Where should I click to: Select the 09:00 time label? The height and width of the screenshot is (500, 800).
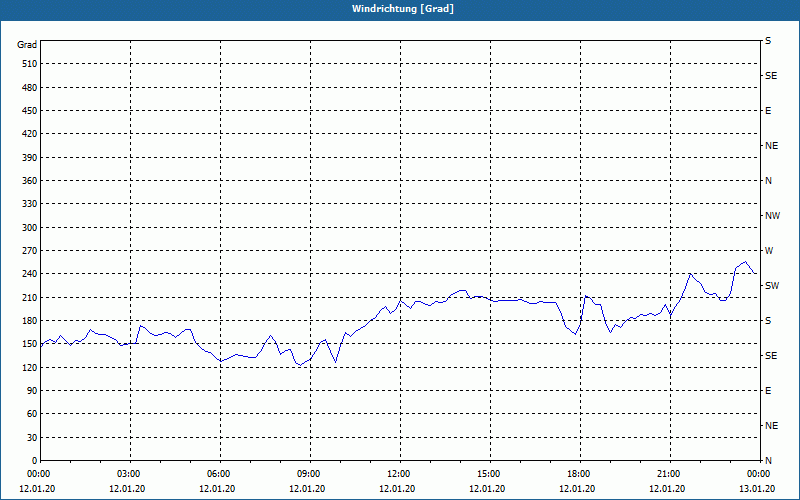click(x=310, y=474)
